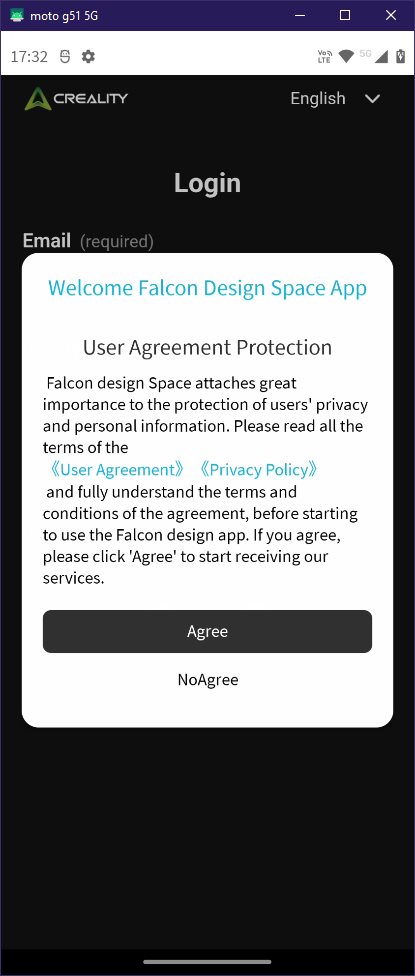Open the English language dropdown

click(335, 98)
